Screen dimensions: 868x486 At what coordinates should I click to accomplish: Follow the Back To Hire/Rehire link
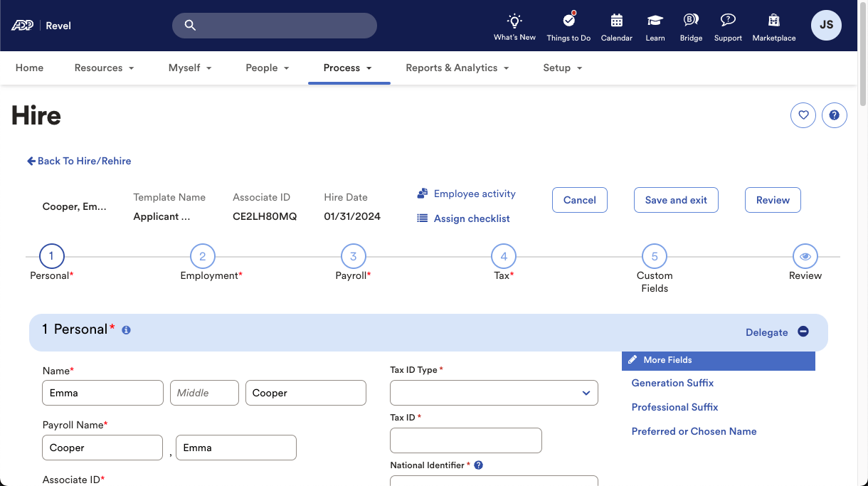(78, 161)
